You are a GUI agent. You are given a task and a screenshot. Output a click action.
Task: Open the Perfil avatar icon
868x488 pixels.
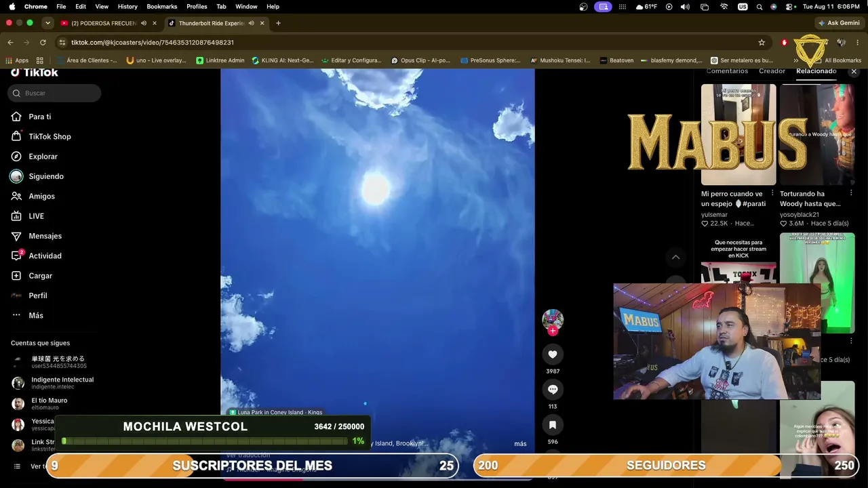coord(16,296)
